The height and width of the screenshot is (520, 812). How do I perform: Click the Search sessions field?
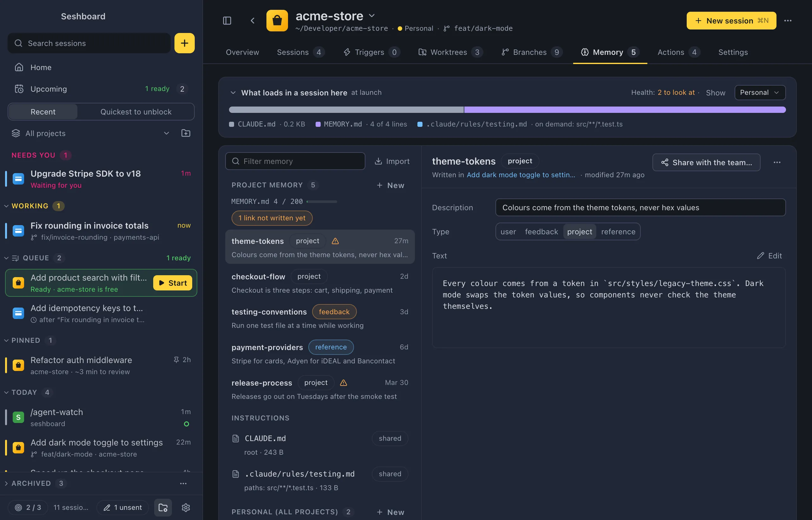[89, 43]
